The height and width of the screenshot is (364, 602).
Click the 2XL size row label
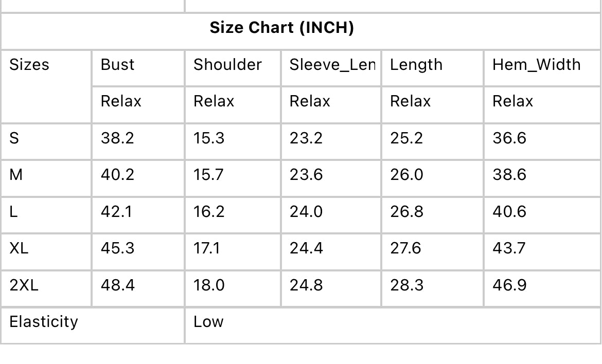[x=24, y=285]
